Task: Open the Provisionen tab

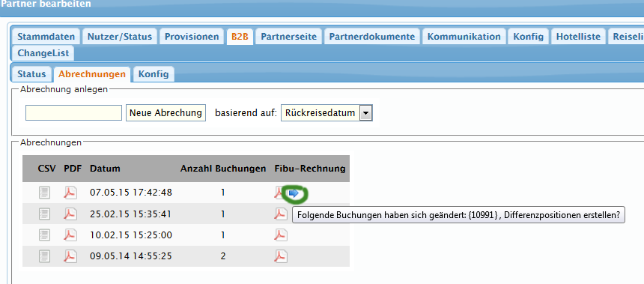Action: [x=192, y=37]
